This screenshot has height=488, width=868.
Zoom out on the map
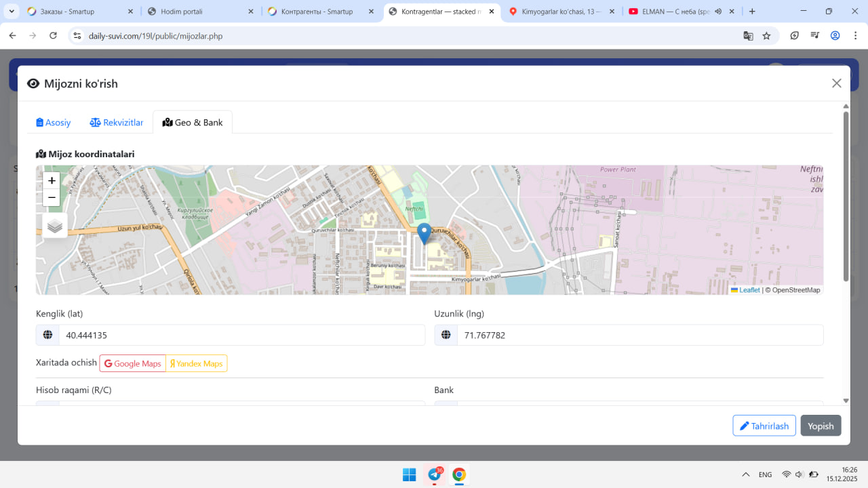coord(52,198)
